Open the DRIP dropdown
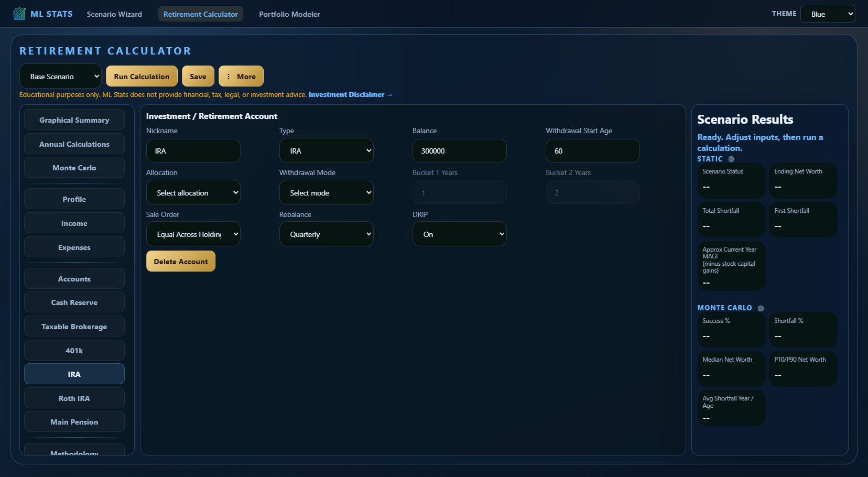The height and width of the screenshot is (477, 868). pos(460,234)
